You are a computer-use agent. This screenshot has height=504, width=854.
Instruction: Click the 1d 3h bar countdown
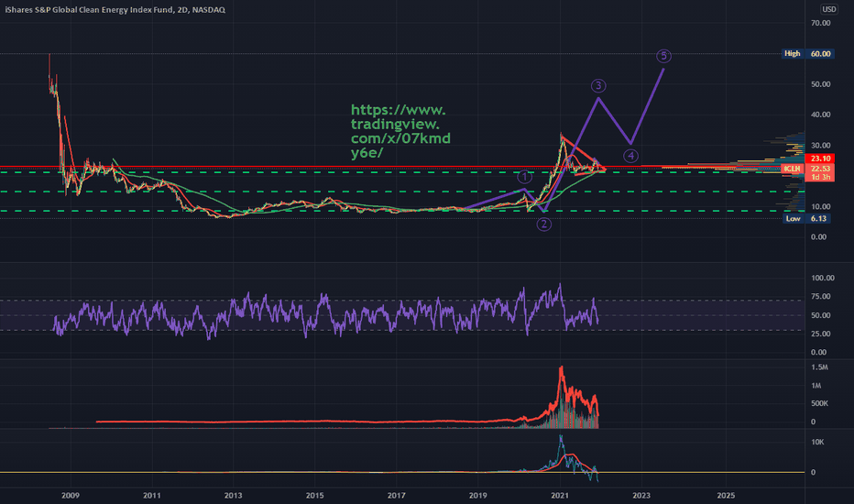820,177
